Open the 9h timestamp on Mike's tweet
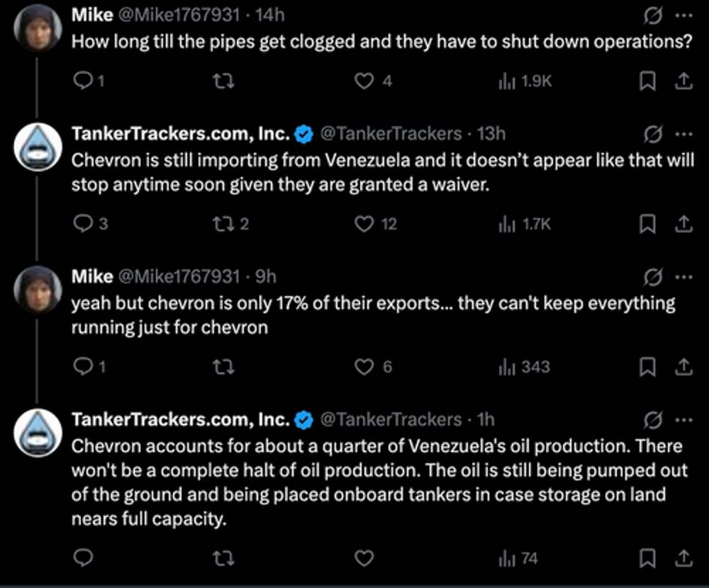Screen dimensions: 709x588 pyautogui.click(x=266, y=276)
